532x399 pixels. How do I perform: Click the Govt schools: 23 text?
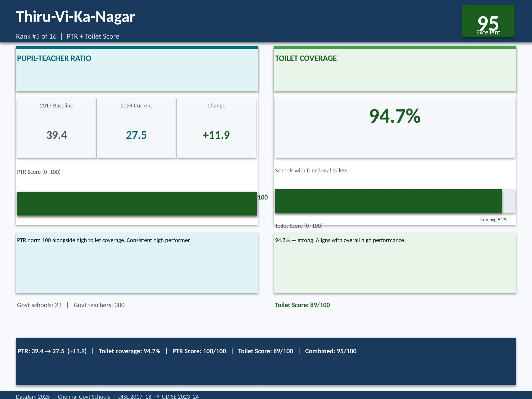39,305
